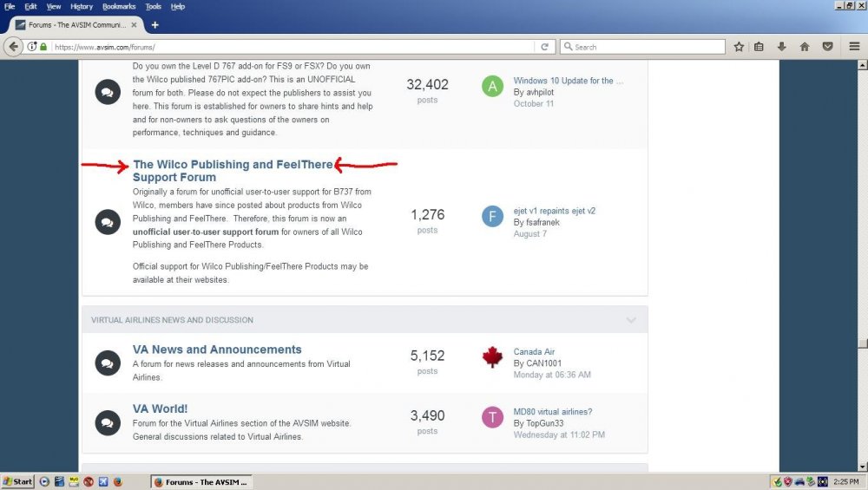868x490 pixels.
Task: Click the red prohibited icon in quick launch
Action: [x=89, y=481]
